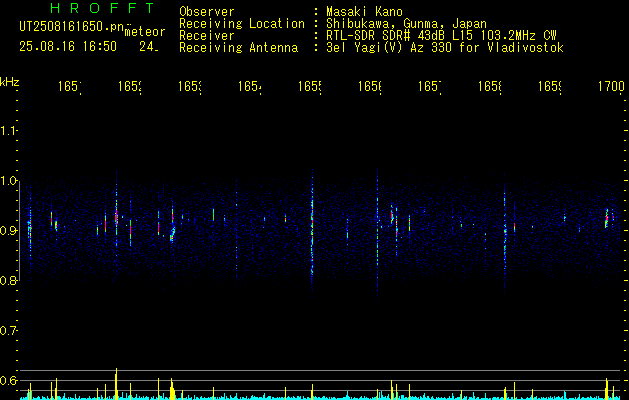Click the 0.9 kHz frequency tick label
This screenshot has height=400, width=629.
pos(8,230)
